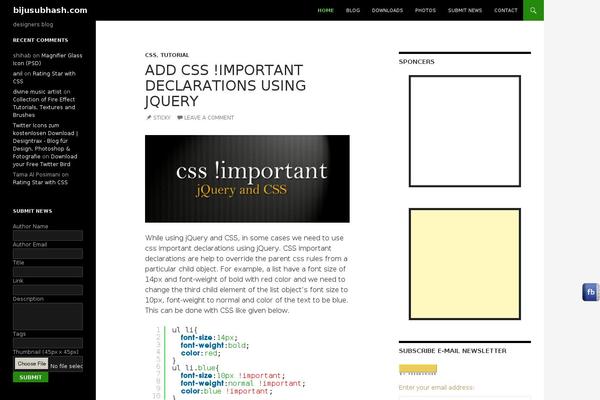Open the CSS category link
Screen dimensions: 600x400
pyautogui.click(x=151, y=55)
